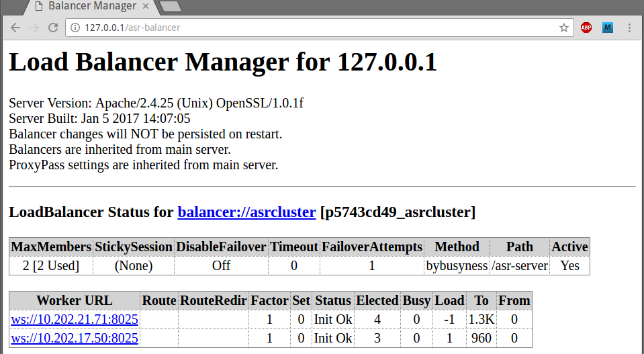Reload the current page
The image size is (644, 354).
(53, 28)
